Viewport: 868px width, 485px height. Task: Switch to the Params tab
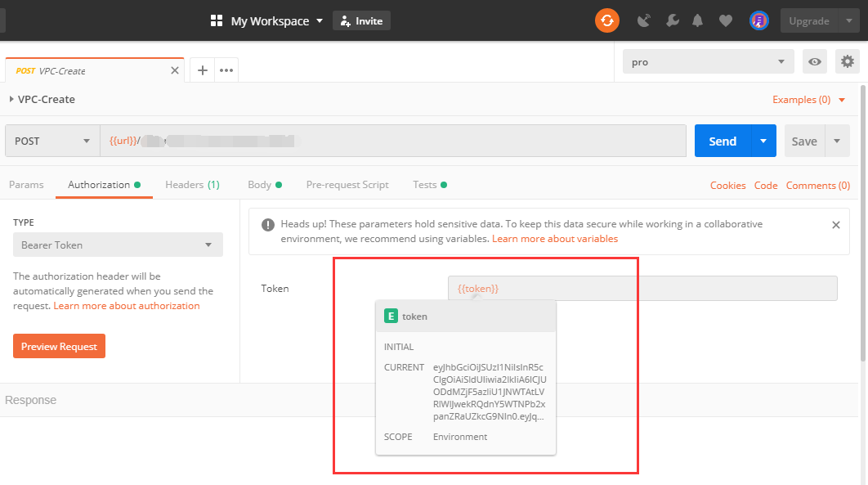click(x=26, y=185)
